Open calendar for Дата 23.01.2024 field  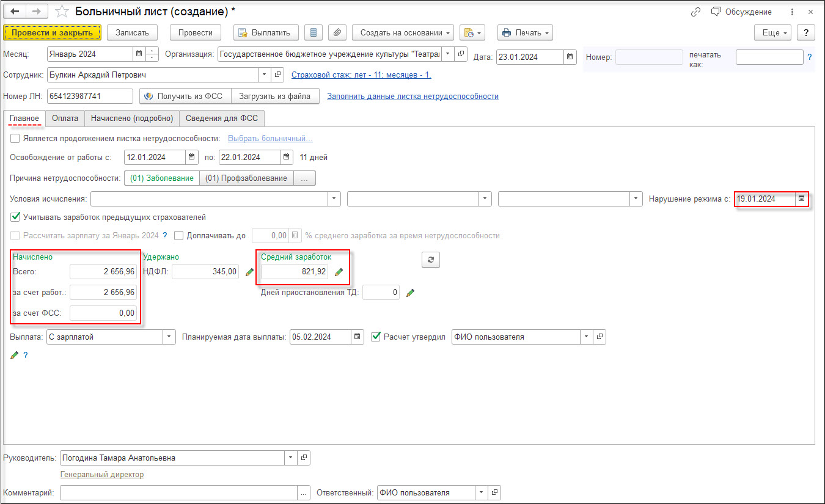[x=570, y=57]
